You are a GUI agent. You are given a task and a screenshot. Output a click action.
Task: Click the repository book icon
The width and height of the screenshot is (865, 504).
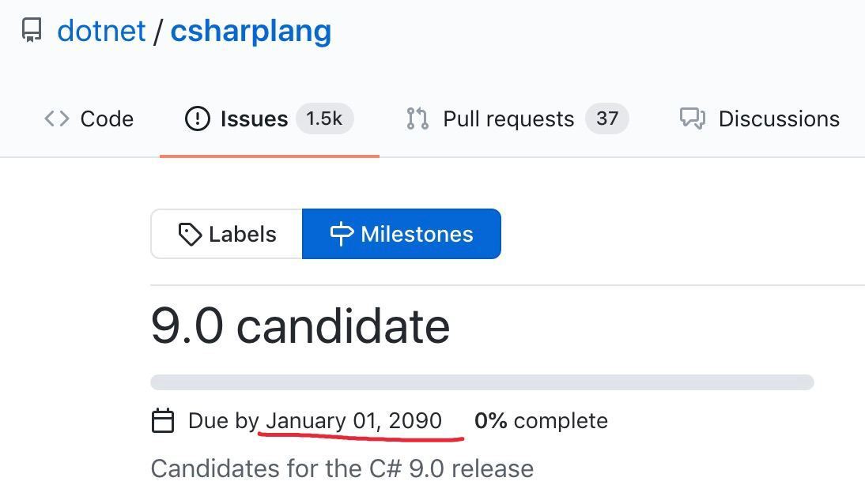(32, 30)
